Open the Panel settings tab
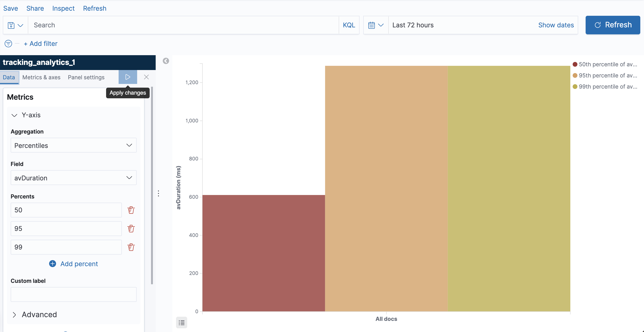The height and width of the screenshot is (332, 644). pos(86,77)
